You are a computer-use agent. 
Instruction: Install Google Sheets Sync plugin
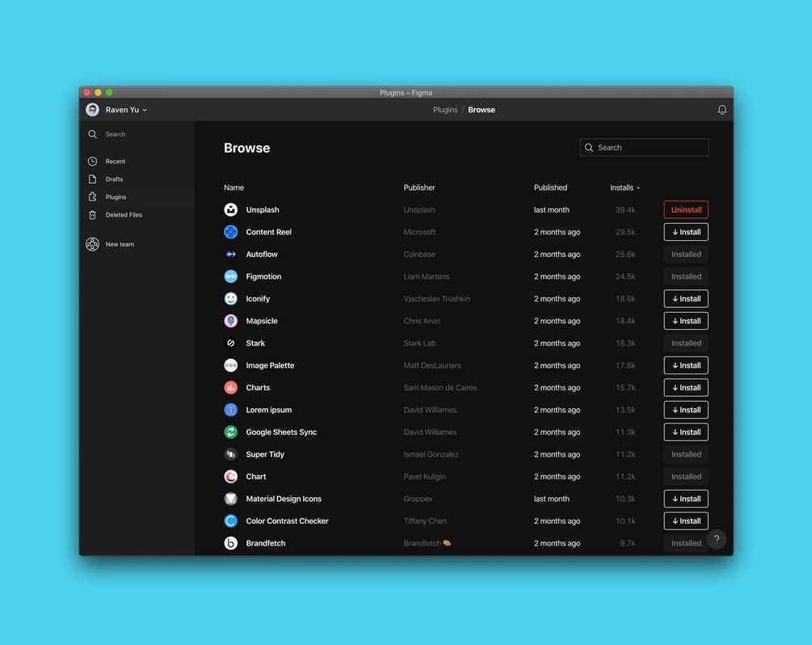686,432
